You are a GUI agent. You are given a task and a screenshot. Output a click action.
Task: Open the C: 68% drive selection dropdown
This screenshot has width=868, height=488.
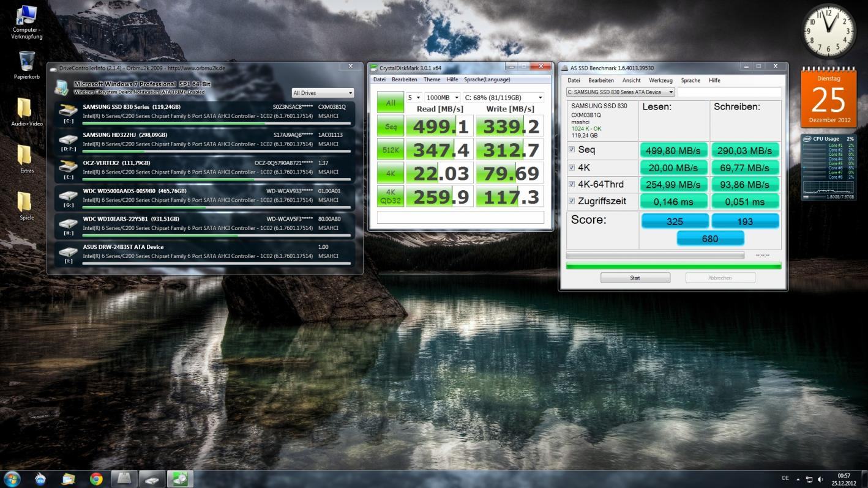tap(503, 97)
